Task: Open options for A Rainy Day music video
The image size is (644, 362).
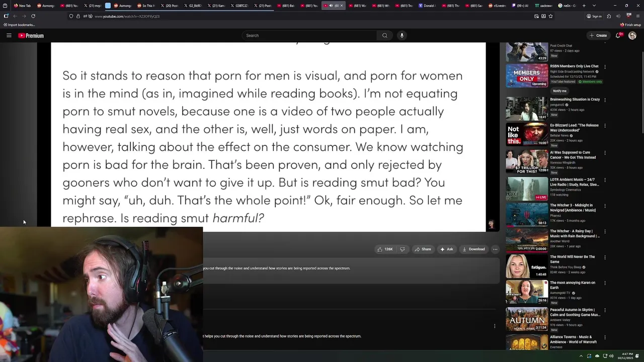Action: 605,232
